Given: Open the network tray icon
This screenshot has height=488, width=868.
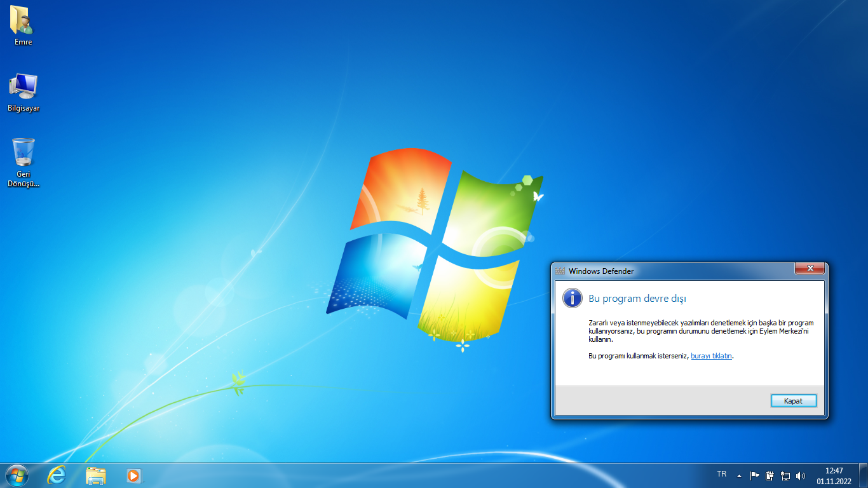Looking at the screenshot, I should (785, 475).
